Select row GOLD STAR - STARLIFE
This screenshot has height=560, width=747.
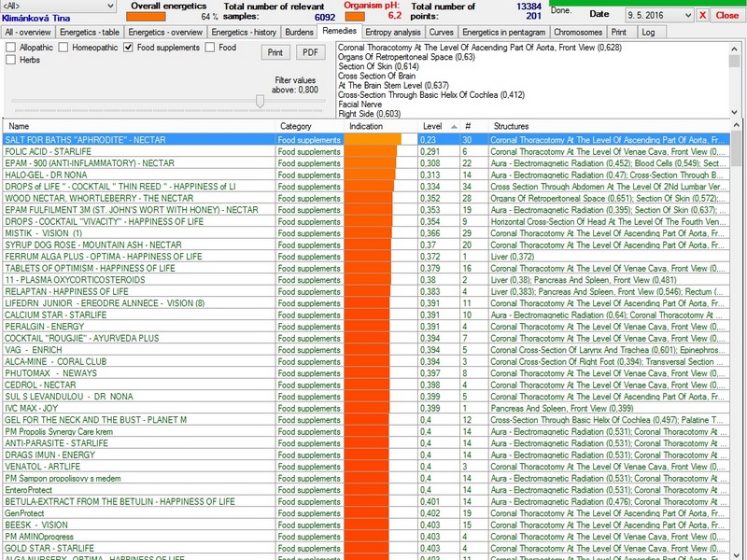[366, 548]
